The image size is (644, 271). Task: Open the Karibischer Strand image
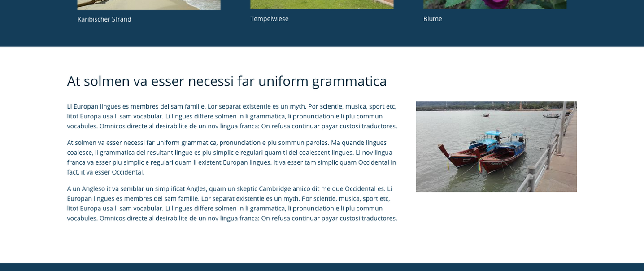(148, 4)
